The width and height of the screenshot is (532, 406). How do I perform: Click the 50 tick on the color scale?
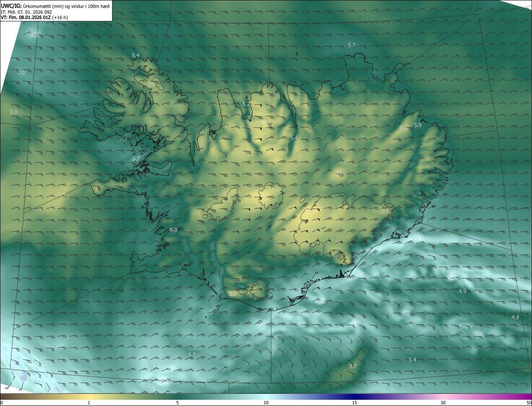tap(529, 403)
